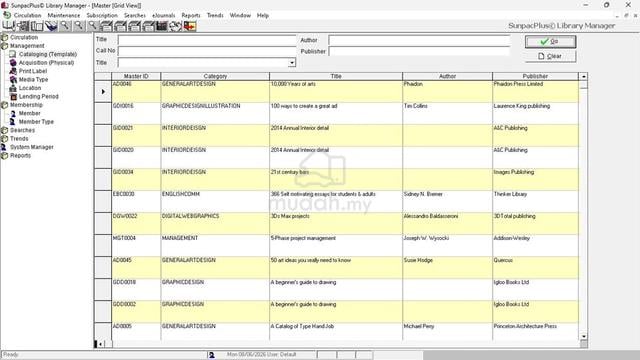Select the 'A Catalog of Type Hand Job' cell

[336, 331]
